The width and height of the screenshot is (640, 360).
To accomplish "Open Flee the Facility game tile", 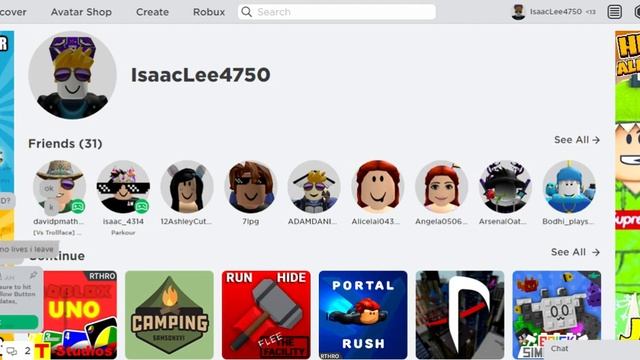I will tap(266, 315).
